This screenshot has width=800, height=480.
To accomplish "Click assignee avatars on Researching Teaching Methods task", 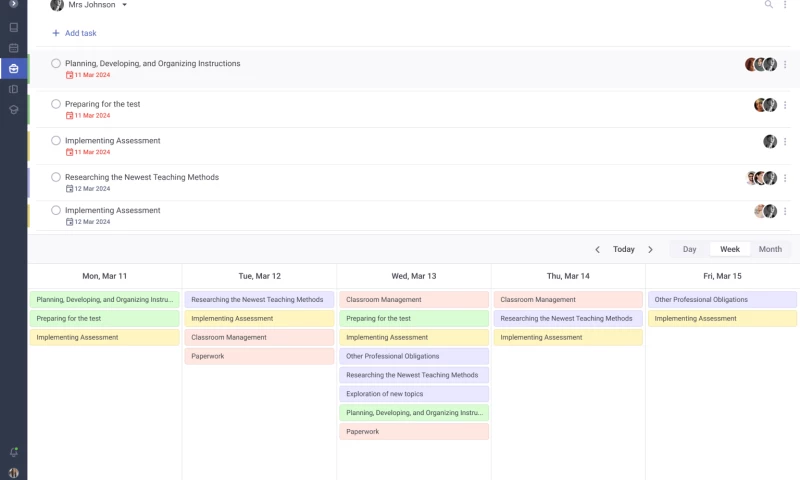I will click(761, 178).
